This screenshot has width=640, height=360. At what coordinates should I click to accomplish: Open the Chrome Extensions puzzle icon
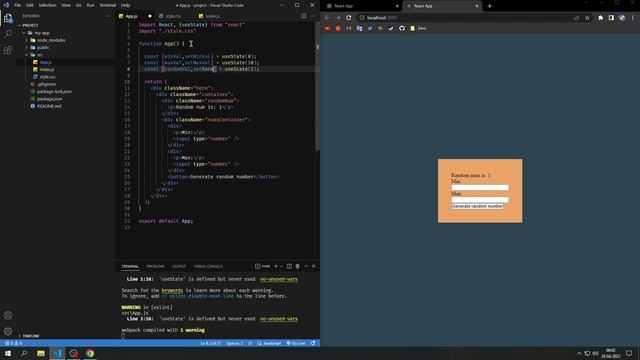pos(600,18)
